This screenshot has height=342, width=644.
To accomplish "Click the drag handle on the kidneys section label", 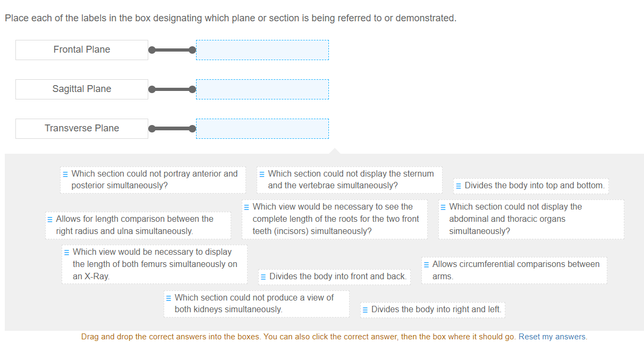I will click(x=168, y=297).
